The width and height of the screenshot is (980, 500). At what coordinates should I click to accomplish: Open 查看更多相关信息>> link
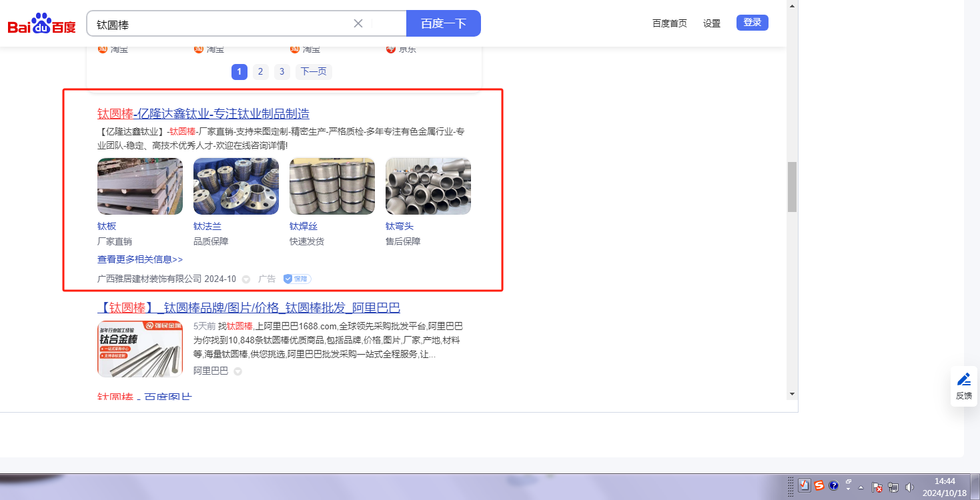(x=140, y=259)
